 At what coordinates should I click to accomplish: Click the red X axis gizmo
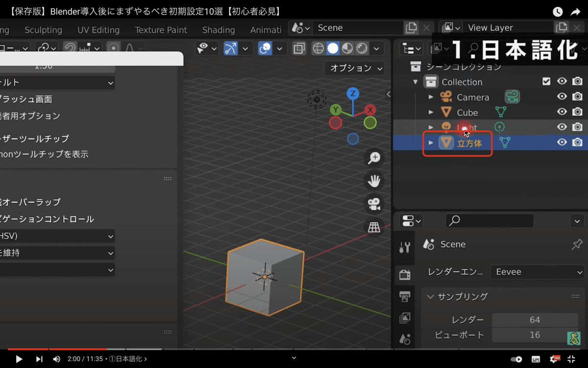point(370,109)
